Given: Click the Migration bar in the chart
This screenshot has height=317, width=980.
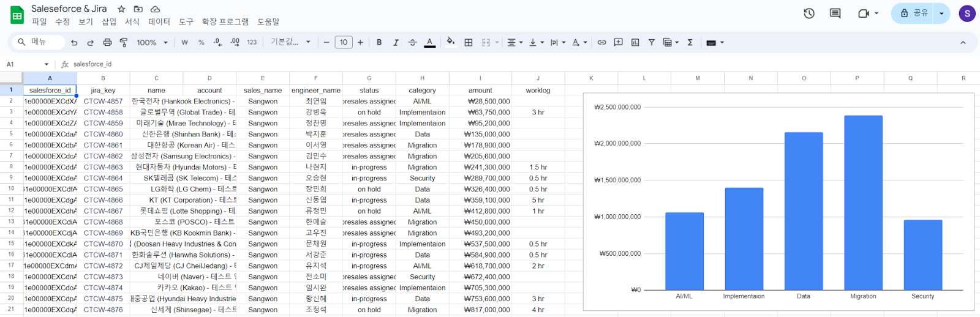Looking at the screenshot, I should click(863, 203).
